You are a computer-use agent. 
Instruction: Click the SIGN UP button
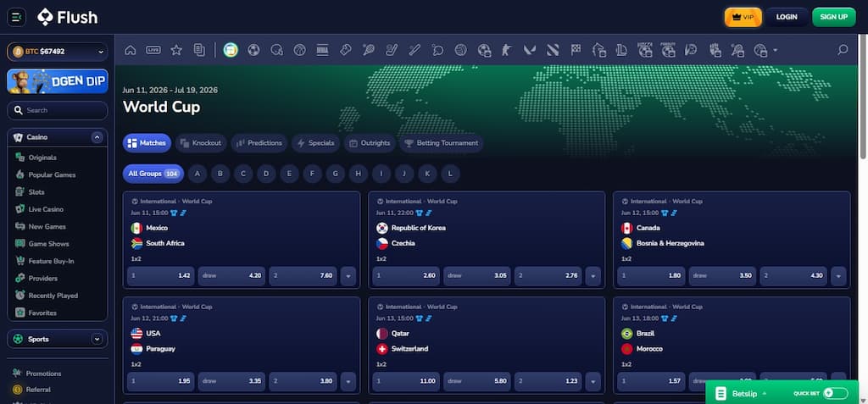834,17
